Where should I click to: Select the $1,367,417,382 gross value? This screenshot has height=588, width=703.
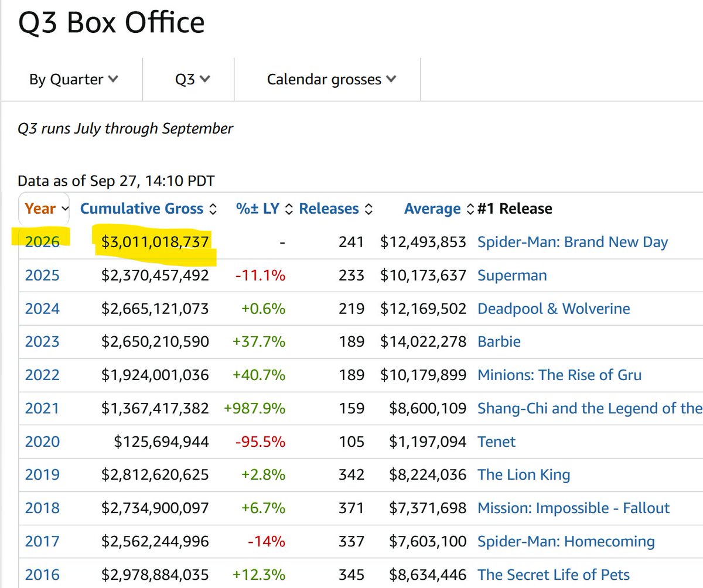(x=155, y=408)
